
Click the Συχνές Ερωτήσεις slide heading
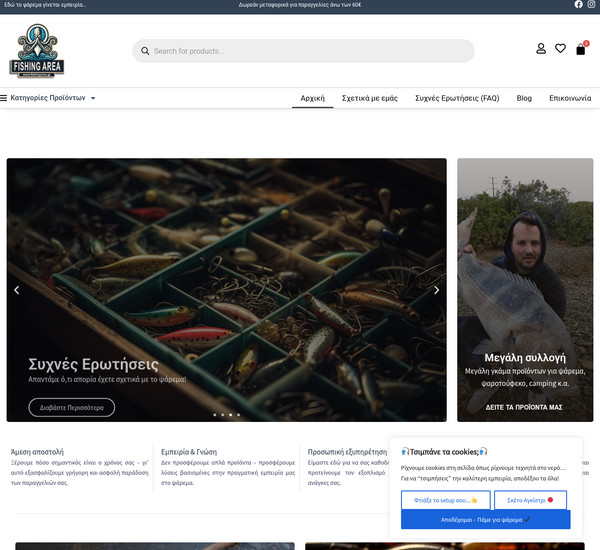coord(93,364)
